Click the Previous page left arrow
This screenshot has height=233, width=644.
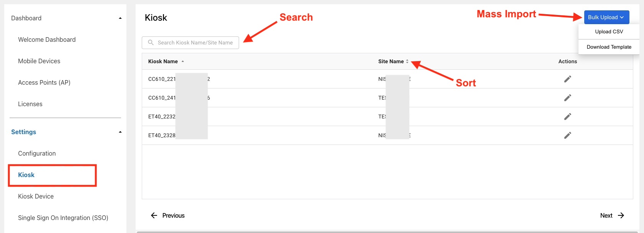[x=154, y=215]
